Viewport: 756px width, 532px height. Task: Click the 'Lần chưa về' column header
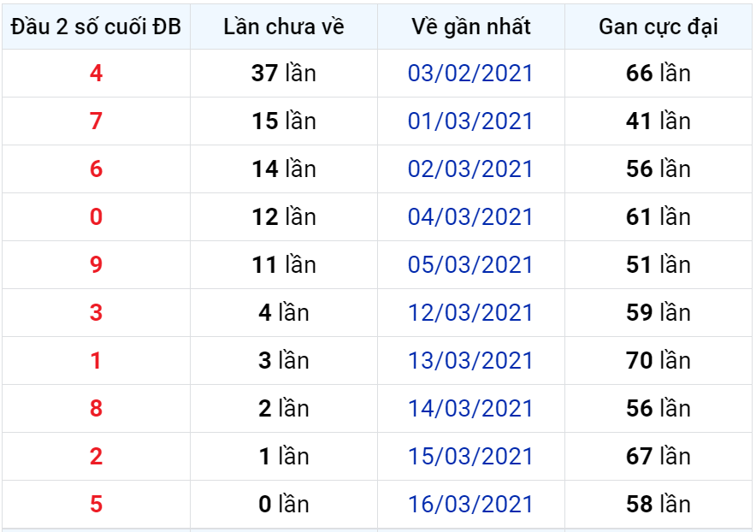coord(284,27)
